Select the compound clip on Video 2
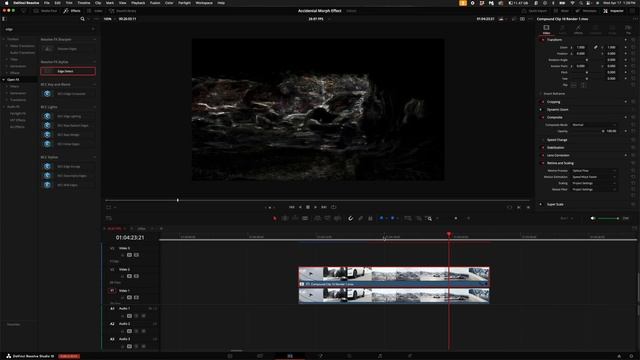The image size is (640, 360). (x=394, y=276)
